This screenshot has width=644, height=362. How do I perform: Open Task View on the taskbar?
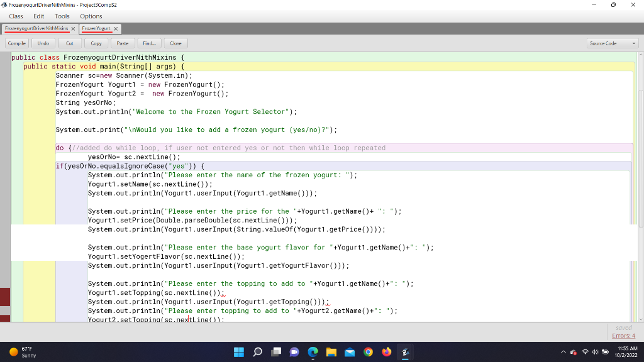coord(276,352)
